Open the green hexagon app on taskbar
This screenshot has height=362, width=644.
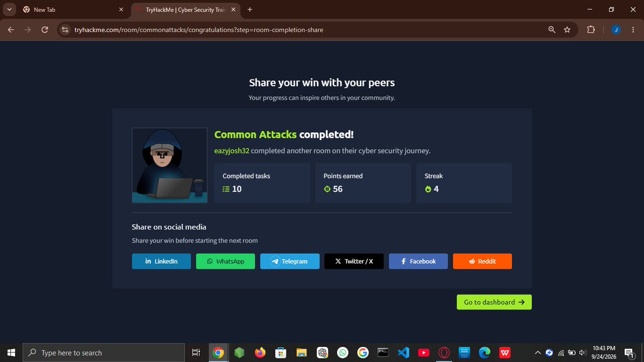[239, 353]
